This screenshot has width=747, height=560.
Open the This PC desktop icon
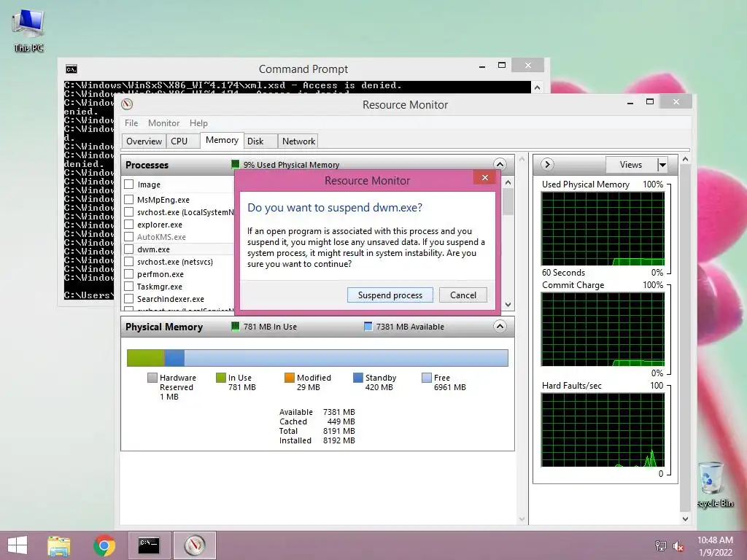click(x=28, y=31)
